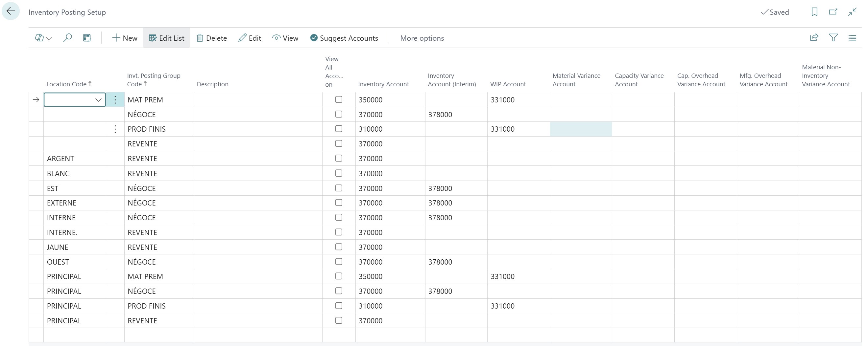The image size is (868, 346).
Task: Tick the checkbox on the ARGENT row
Action: pos(339,158)
